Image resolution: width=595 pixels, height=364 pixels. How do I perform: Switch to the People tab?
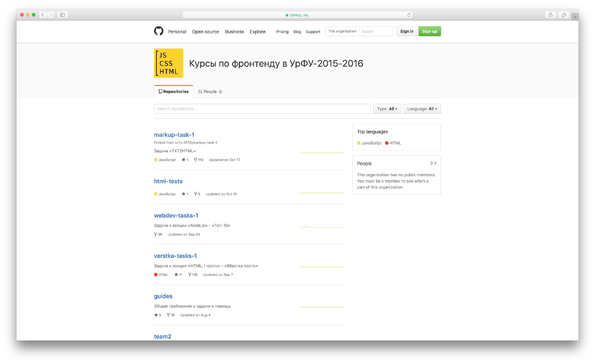(x=210, y=91)
